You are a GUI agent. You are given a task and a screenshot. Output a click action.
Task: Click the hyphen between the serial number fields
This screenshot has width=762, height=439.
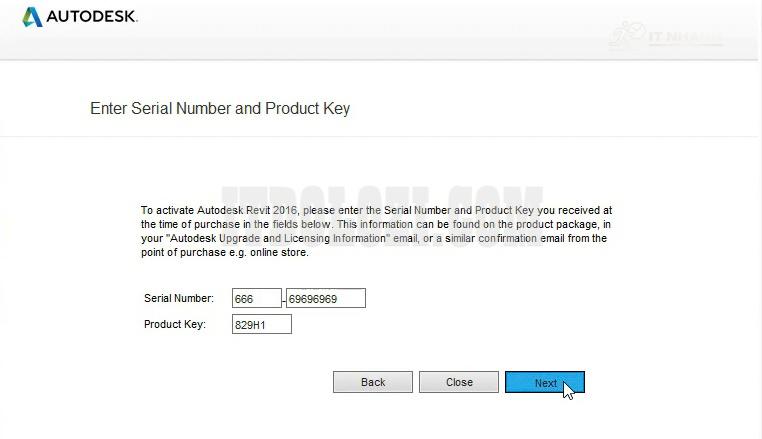(x=284, y=299)
